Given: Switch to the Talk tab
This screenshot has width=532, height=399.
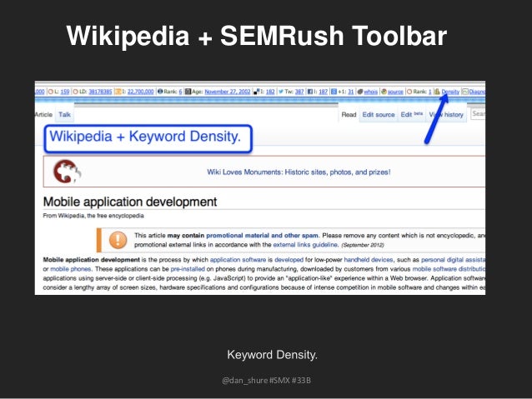Looking at the screenshot, I should click(64, 115).
